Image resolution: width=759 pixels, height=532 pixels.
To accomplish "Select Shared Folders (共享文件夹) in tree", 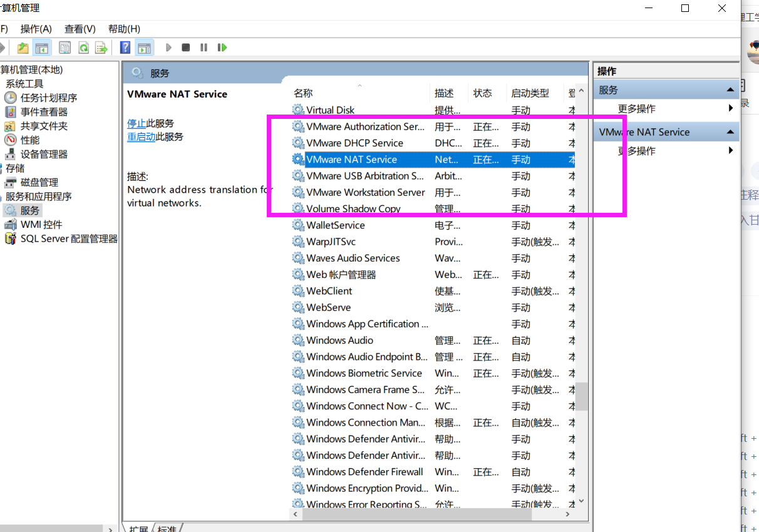I will coord(44,126).
